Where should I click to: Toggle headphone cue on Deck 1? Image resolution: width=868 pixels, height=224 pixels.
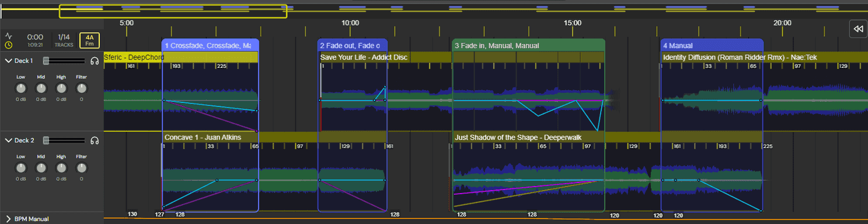95,61
